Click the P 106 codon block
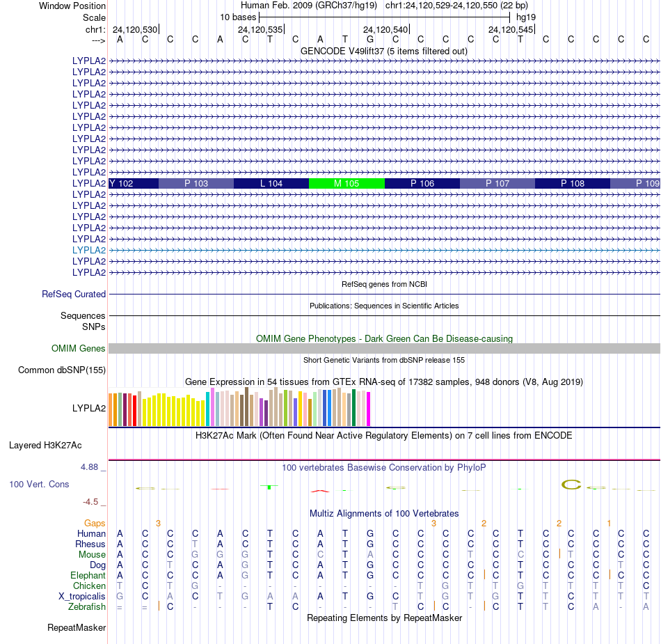Viewport: 661px width, 644px height. click(x=422, y=184)
